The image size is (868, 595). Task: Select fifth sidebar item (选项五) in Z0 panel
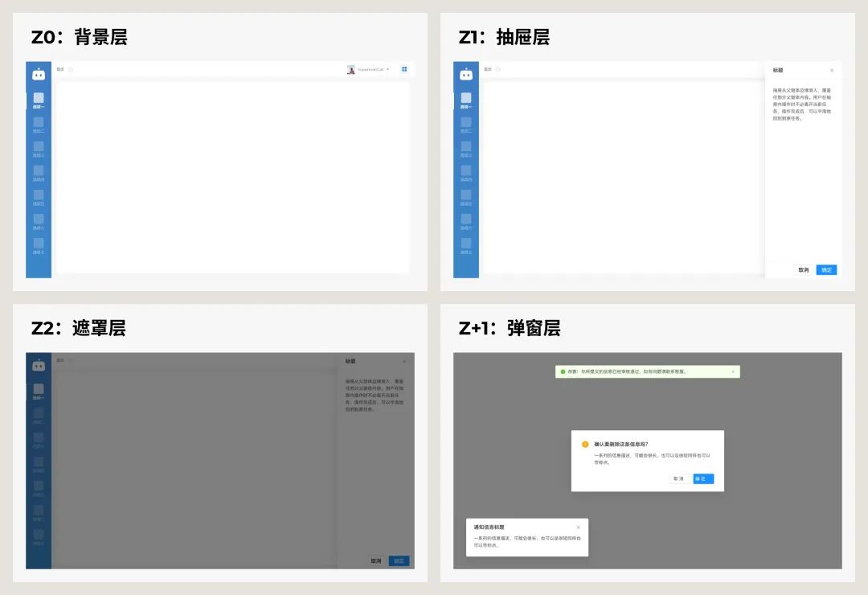(x=39, y=198)
